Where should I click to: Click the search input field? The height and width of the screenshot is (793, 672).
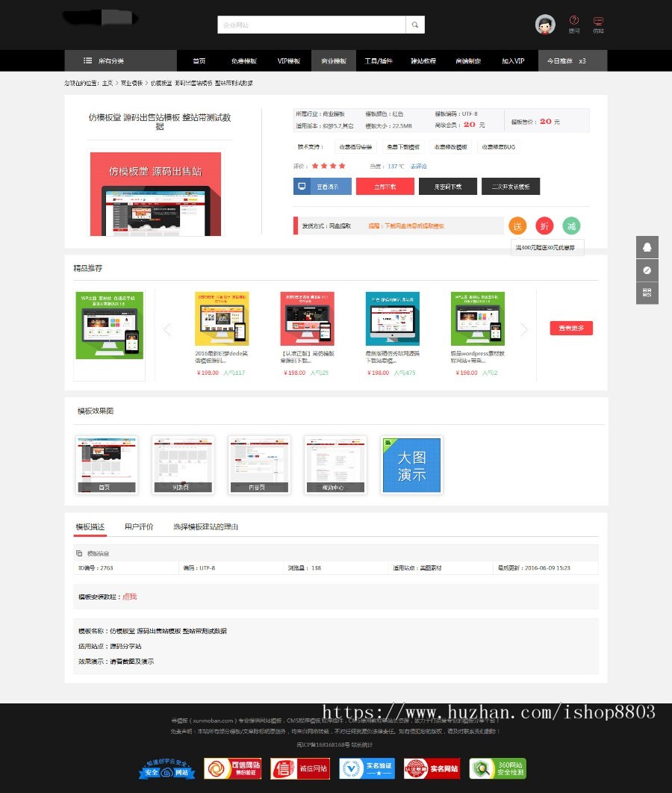pos(311,25)
